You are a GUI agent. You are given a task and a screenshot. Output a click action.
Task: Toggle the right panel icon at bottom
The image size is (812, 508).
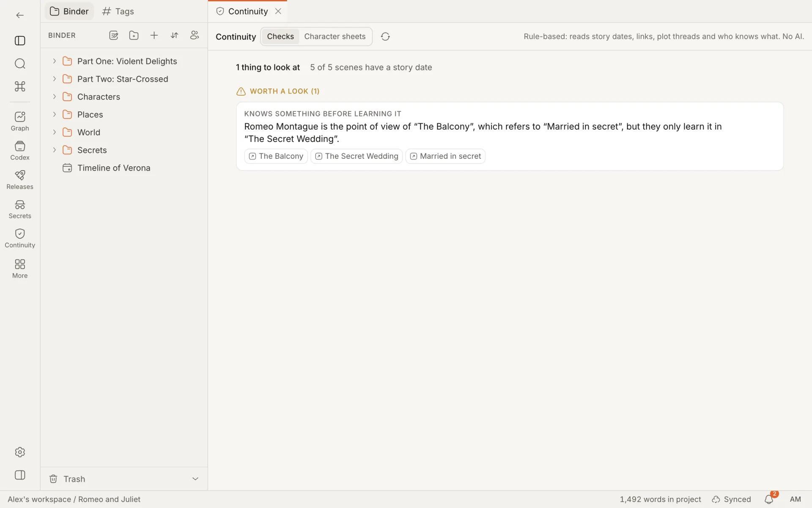click(20, 475)
